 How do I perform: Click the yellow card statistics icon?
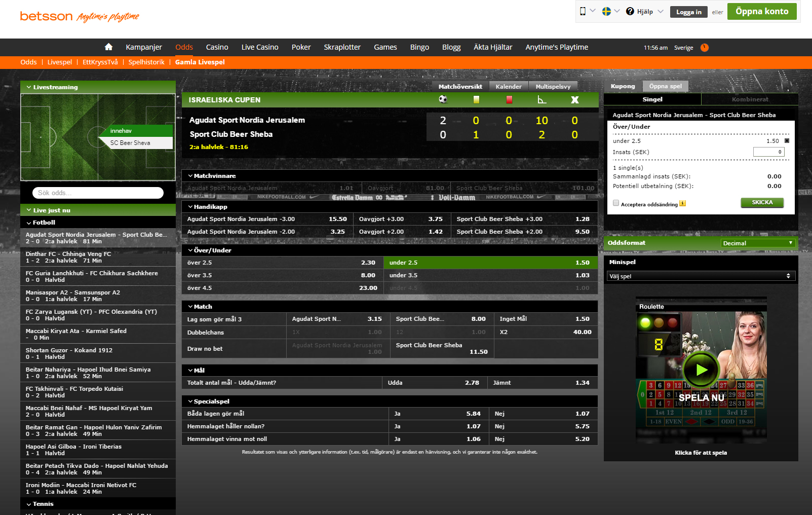476,99
